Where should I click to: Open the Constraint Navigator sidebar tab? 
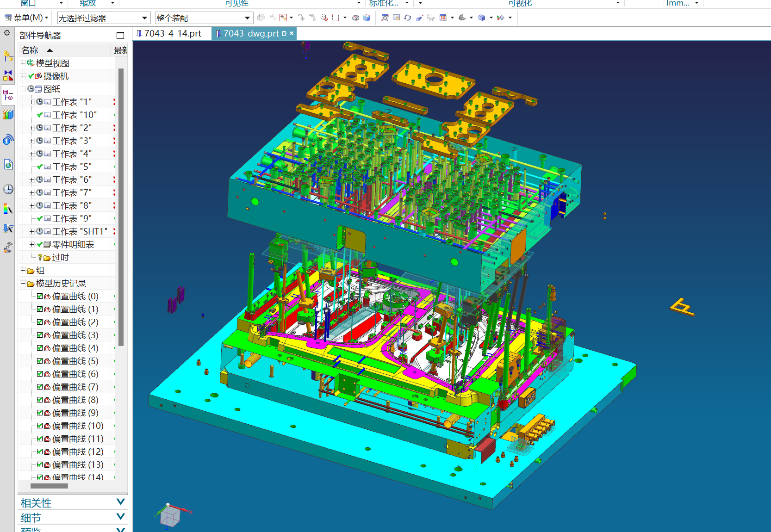[8, 75]
